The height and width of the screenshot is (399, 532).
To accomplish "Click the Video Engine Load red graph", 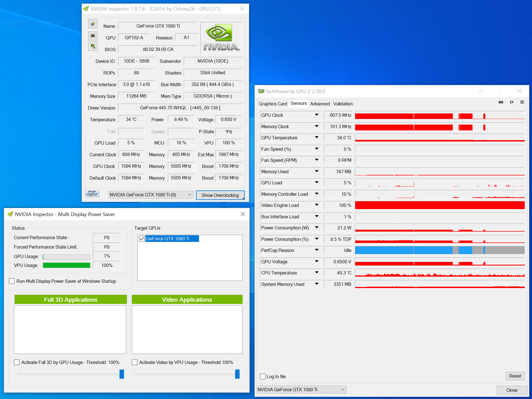I will pos(440,205).
